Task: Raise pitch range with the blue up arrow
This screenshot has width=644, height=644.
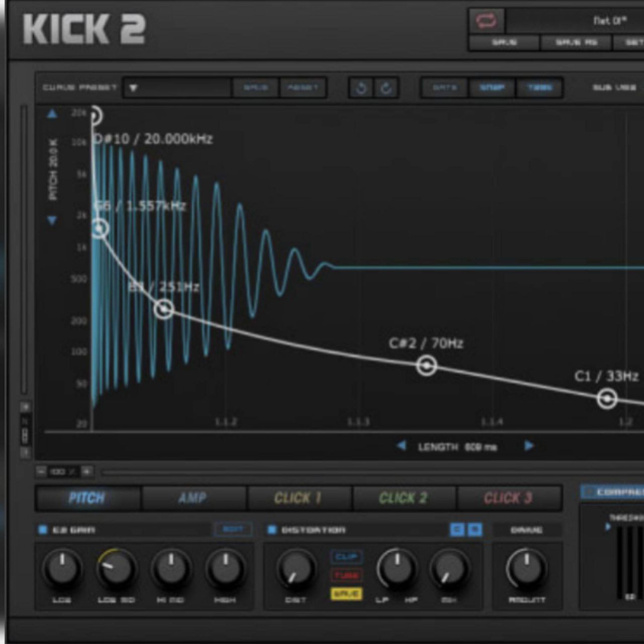Action: pyautogui.click(x=52, y=114)
